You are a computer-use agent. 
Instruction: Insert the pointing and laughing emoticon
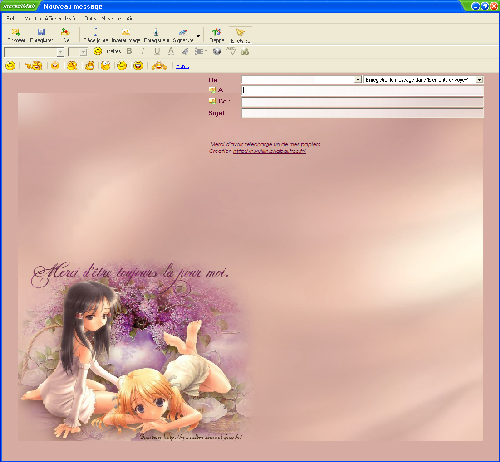(x=34, y=65)
